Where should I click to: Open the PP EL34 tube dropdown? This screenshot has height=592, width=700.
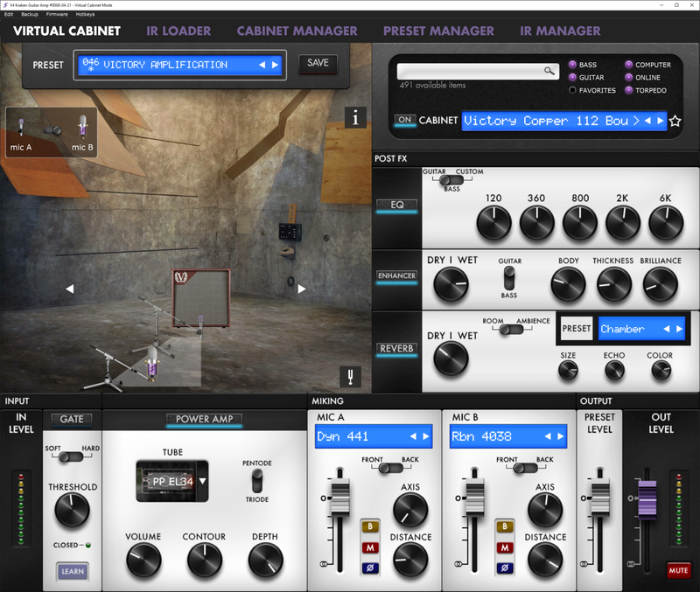203,481
